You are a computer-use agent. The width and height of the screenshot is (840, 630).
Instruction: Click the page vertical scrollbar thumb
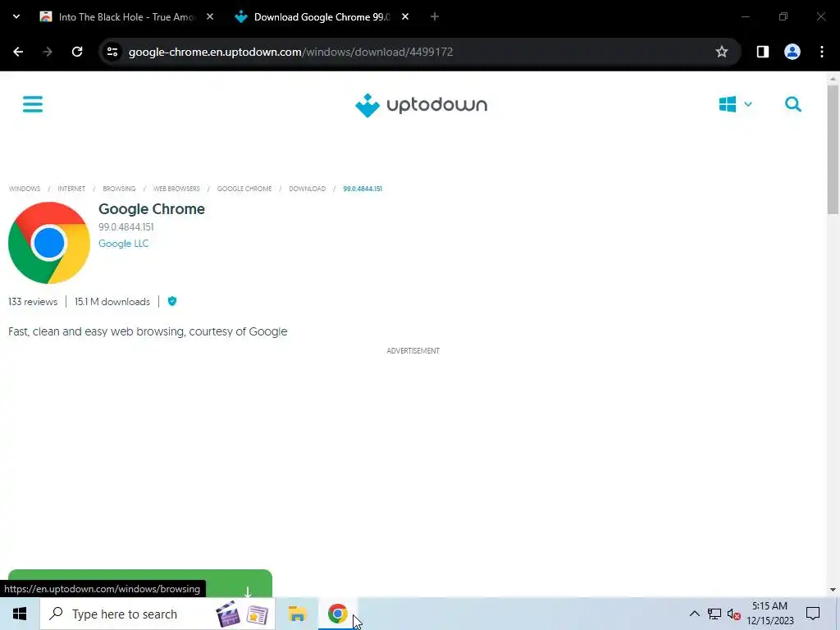click(833, 149)
